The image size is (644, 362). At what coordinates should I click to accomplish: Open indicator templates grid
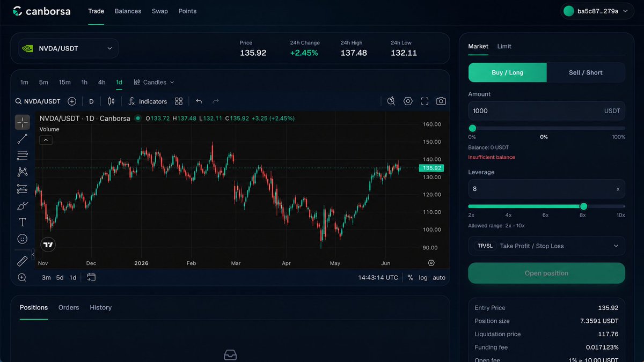point(179,101)
